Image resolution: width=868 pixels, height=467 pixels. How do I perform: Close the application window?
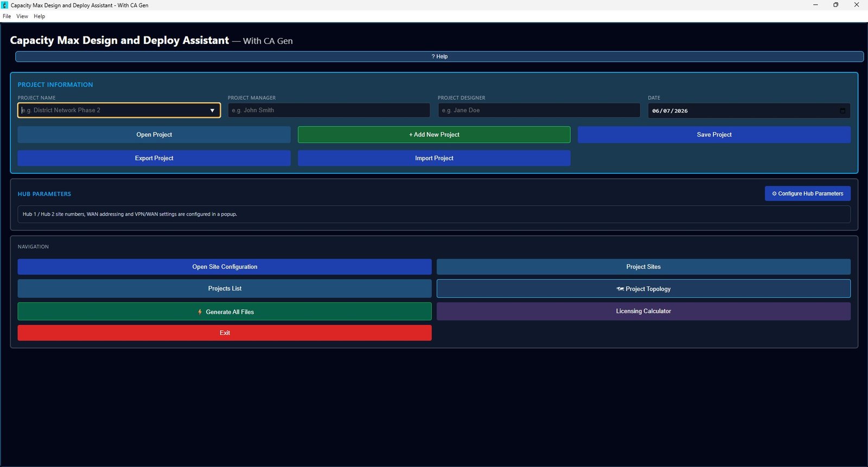pyautogui.click(x=857, y=5)
